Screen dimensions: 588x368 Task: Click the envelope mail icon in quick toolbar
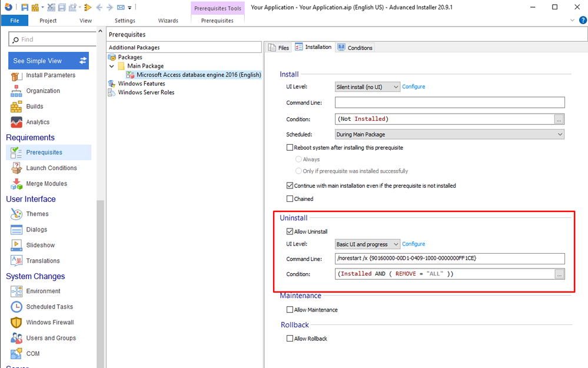[121, 7]
